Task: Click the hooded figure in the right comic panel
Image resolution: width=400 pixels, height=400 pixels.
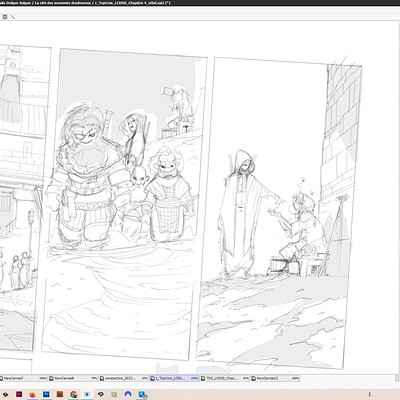Action: [x=239, y=212]
